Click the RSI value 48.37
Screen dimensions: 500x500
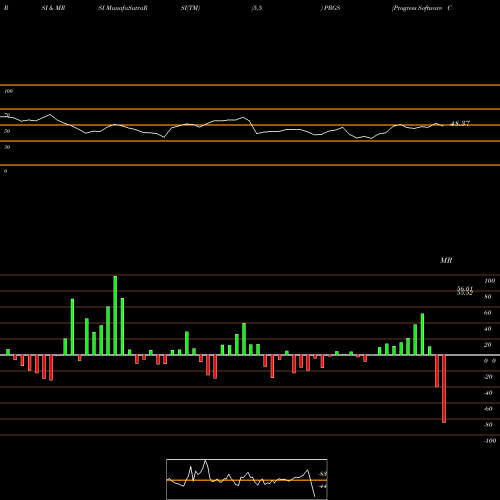(x=460, y=123)
